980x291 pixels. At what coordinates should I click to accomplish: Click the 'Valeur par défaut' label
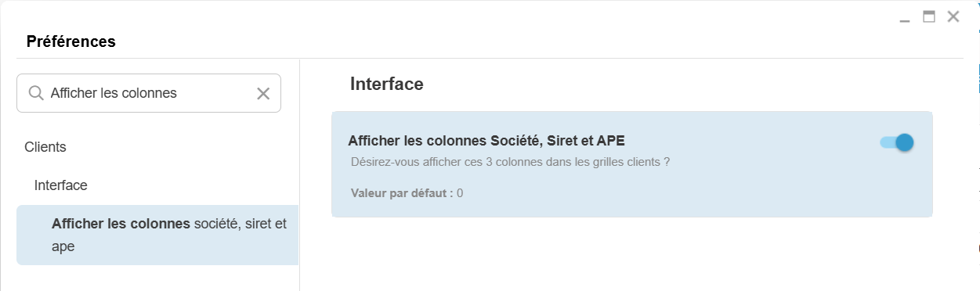pyautogui.click(x=402, y=192)
